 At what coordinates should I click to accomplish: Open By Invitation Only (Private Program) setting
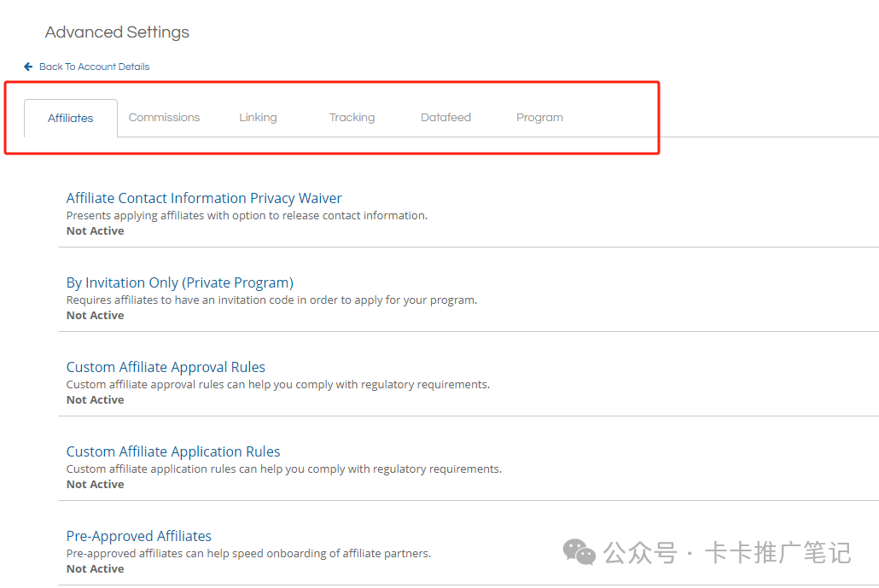point(180,282)
